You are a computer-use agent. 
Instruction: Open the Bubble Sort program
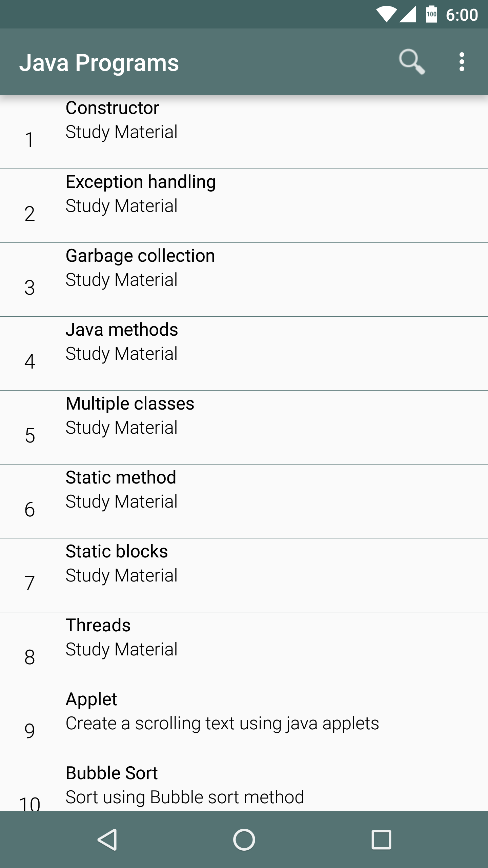click(x=244, y=787)
